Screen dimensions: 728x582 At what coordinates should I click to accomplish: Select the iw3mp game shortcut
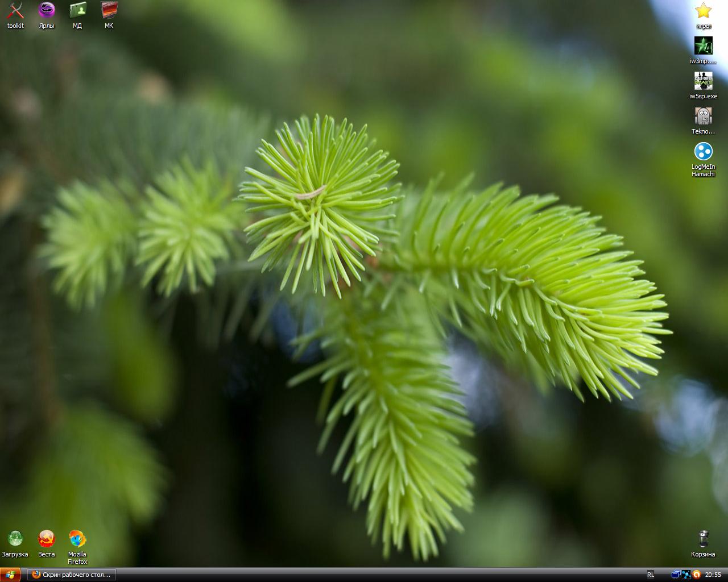[x=703, y=46]
